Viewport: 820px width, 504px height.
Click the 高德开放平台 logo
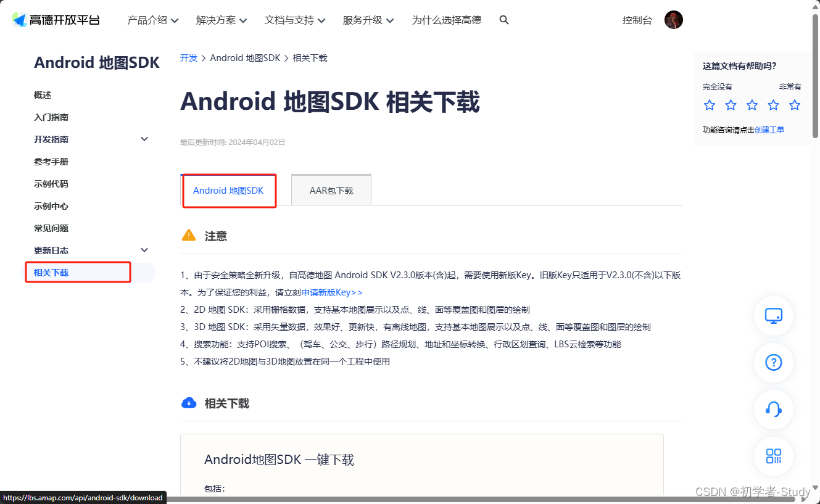point(56,20)
